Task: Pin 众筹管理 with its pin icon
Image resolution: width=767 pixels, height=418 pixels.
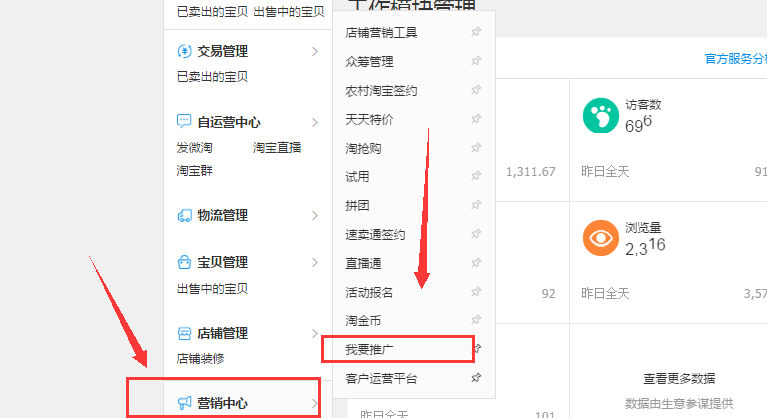Action: pyautogui.click(x=476, y=61)
